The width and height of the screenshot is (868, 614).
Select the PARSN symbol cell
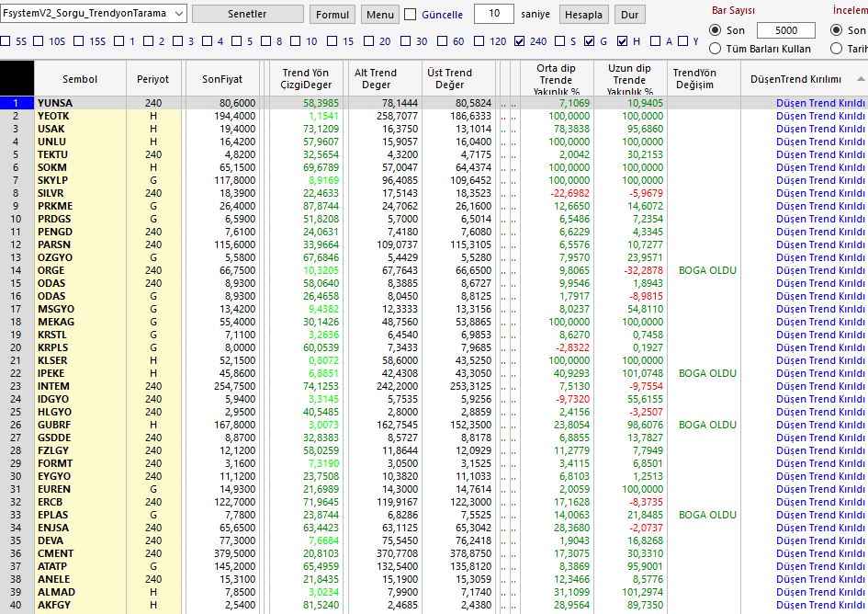[80, 244]
